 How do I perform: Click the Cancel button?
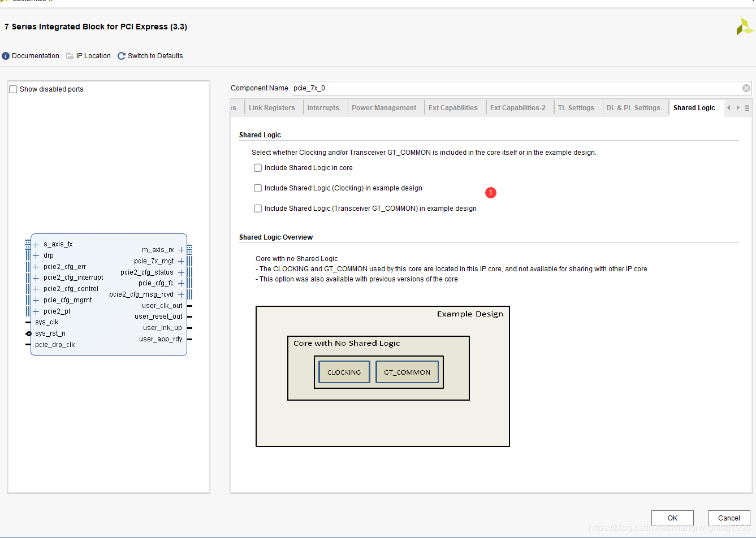(729, 518)
